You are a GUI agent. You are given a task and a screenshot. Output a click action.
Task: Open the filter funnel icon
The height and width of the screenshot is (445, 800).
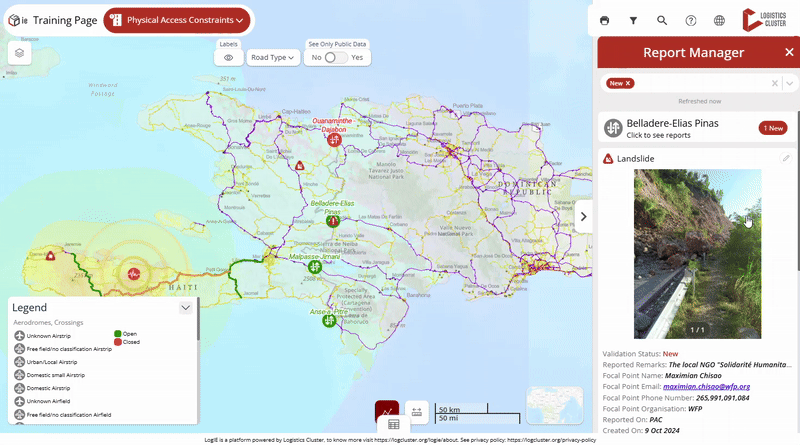click(x=633, y=20)
